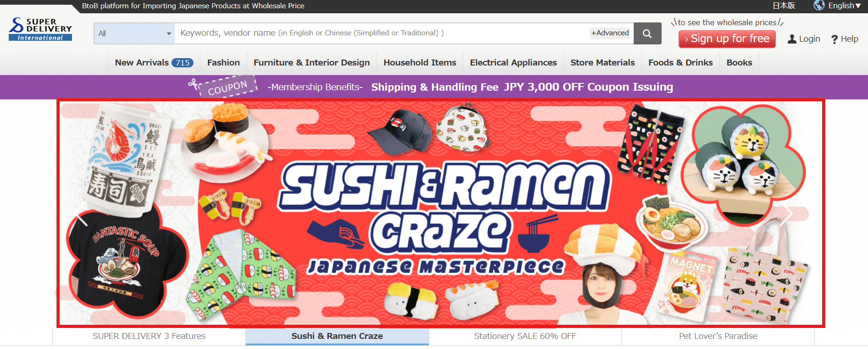Click the Help question mark icon
This screenshot has height=349, width=868.
pos(835,39)
